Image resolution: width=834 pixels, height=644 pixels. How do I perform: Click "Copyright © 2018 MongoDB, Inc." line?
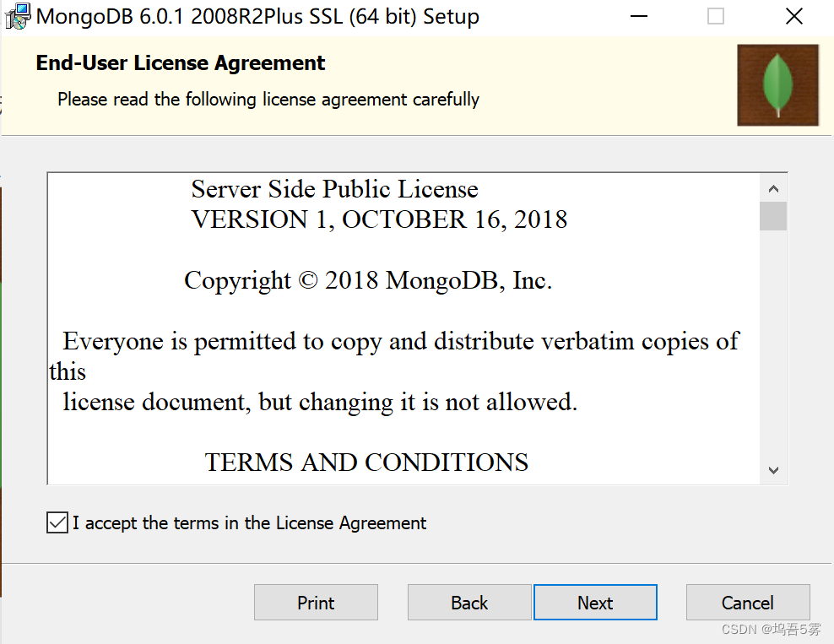pyautogui.click(x=368, y=280)
